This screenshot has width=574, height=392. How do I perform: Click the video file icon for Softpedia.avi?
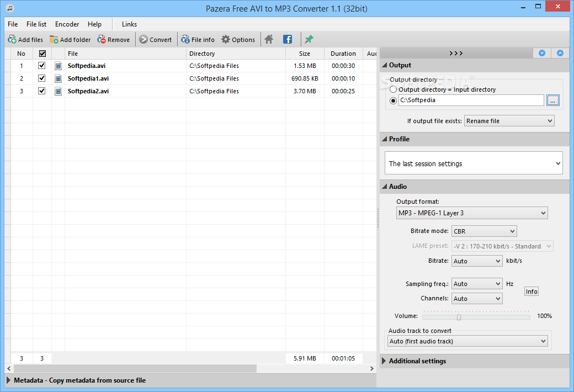pos(58,66)
